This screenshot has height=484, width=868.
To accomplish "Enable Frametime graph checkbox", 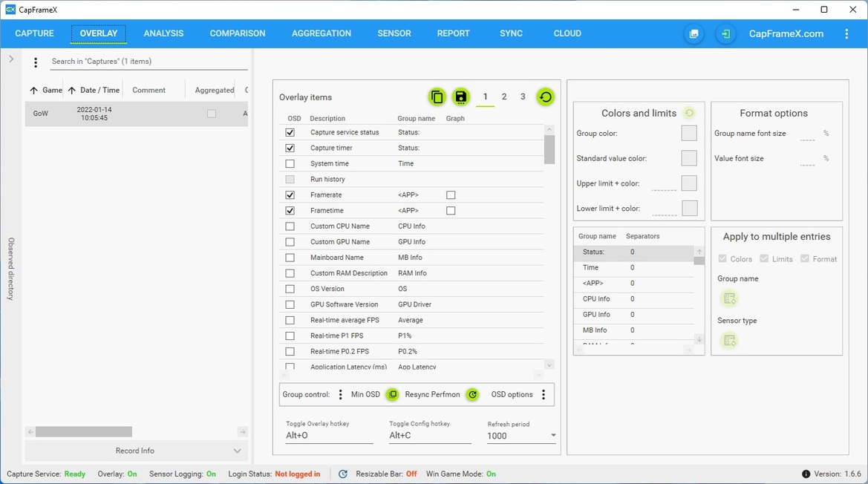I will click(451, 211).
